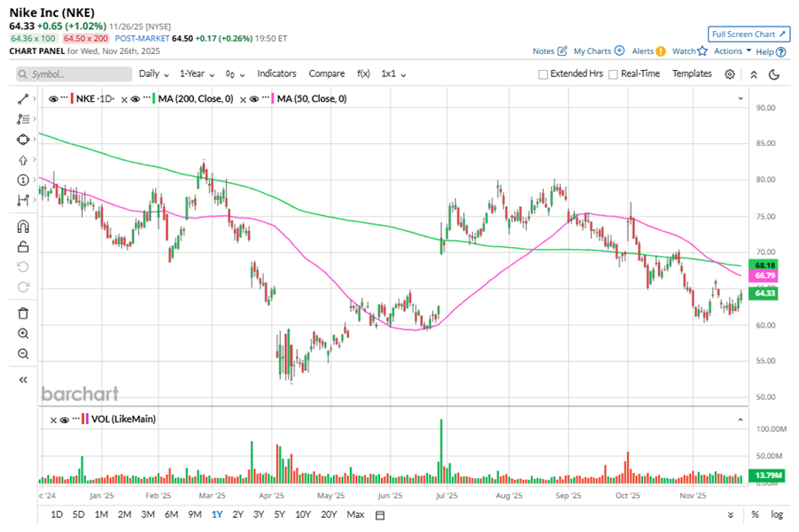This screenshot has height=532, width=799.
Task: Select the arrow marker tool
Action: click(x=23, y=160)
